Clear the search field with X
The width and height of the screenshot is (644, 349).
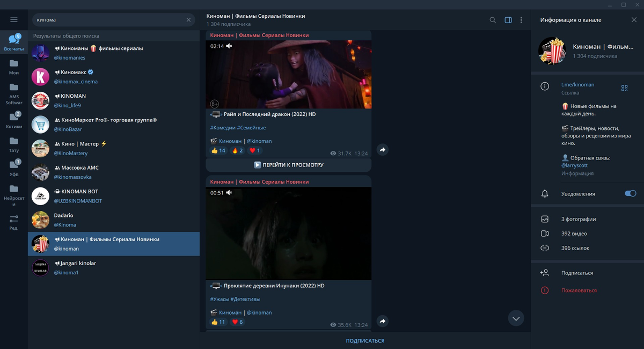[188, 20]
